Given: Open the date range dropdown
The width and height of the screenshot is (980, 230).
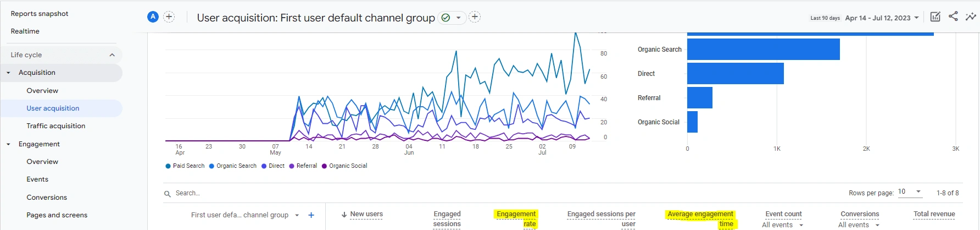Looking at the screenshot, I should 882,18.
